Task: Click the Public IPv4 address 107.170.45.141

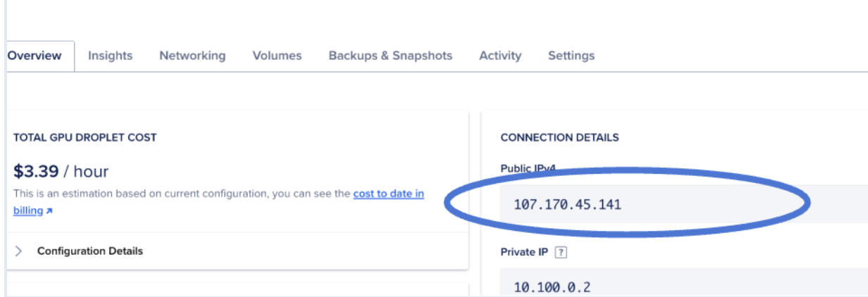Action: (568, 206)
